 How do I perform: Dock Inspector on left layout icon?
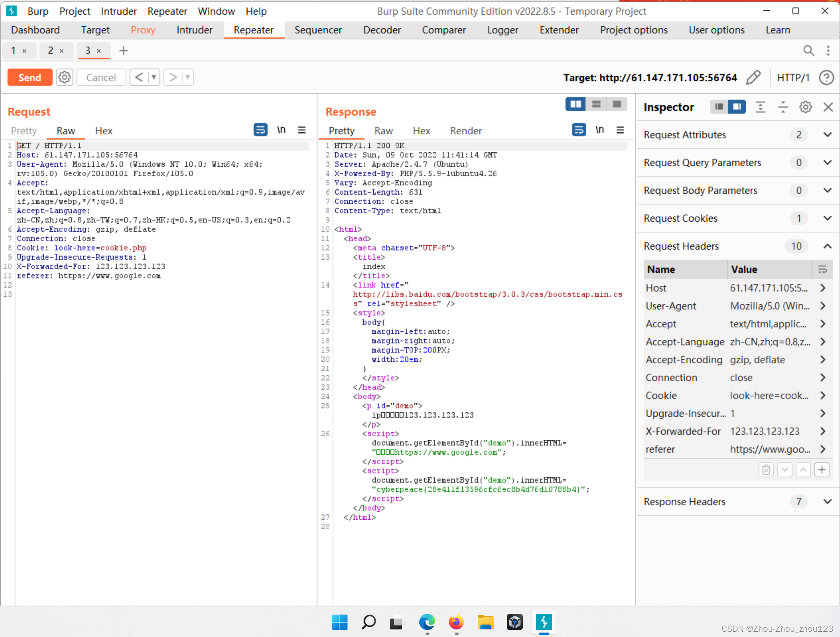pyautogui.click(x=719, y=107)
